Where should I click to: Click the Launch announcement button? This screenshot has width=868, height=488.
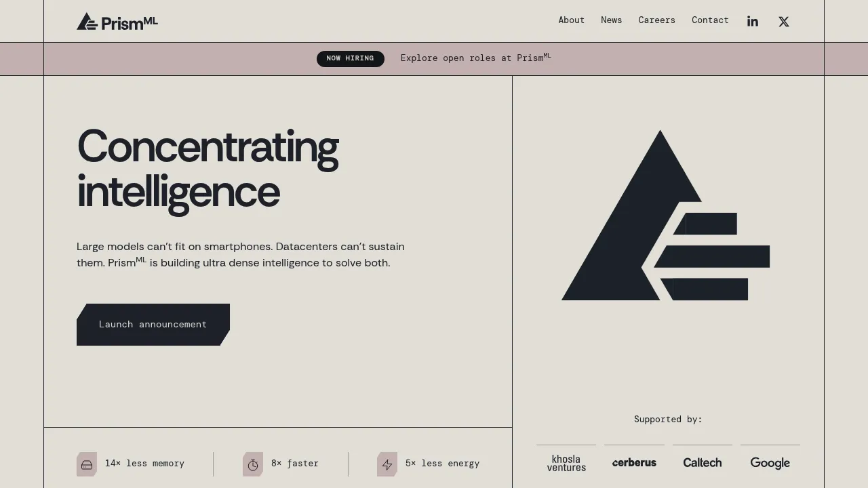pos(153,325)
